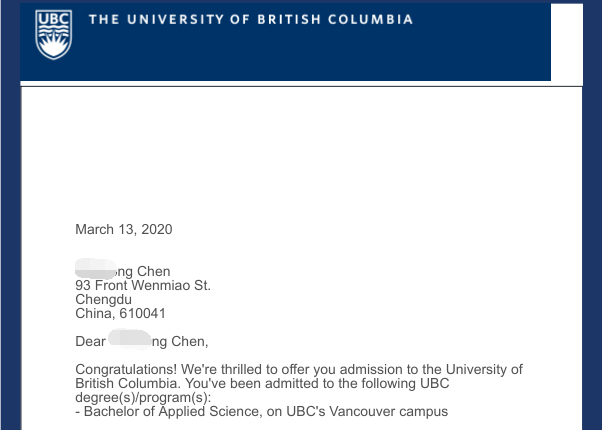Click the date March 13, 2020
Viewport: 602px width, 430px height.
click(124, 229)
